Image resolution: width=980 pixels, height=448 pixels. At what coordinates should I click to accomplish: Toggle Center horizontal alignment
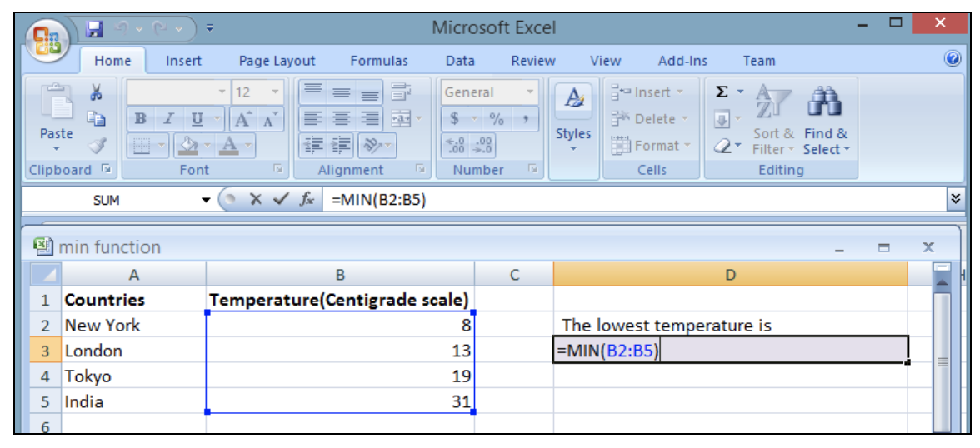342,118
